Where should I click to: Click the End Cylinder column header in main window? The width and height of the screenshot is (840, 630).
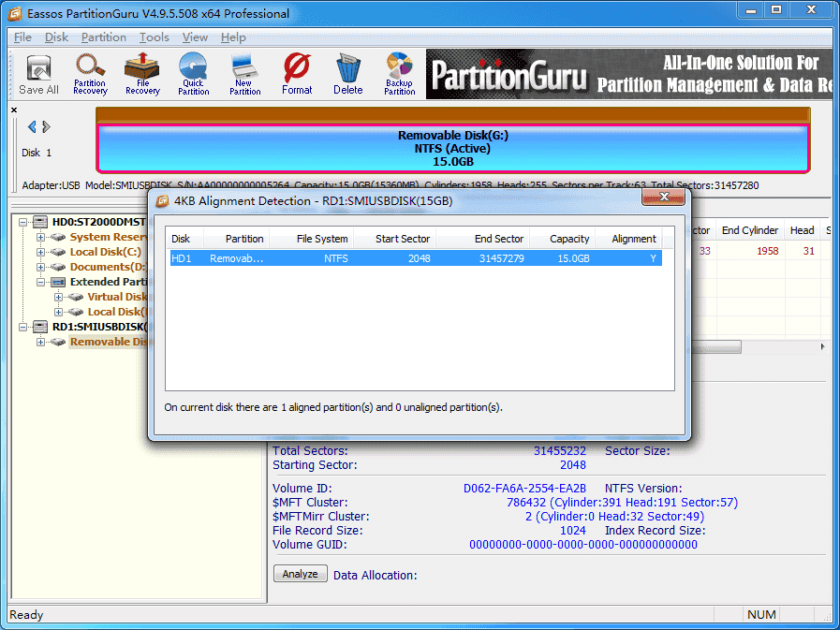[x=749, y=230]
